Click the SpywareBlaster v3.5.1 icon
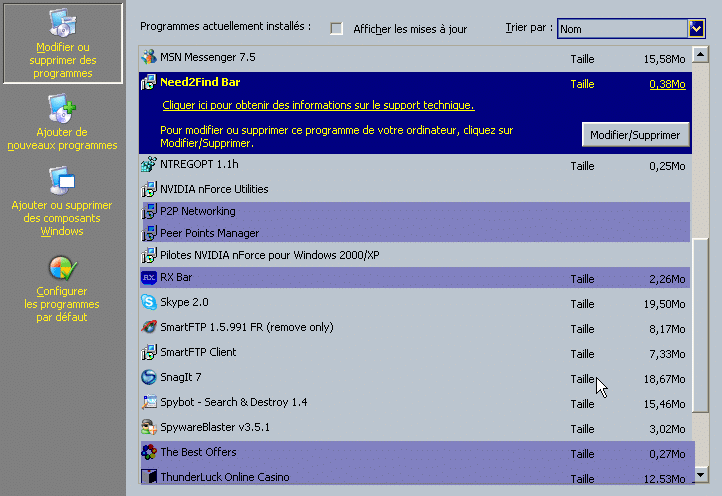This screenshot has width=722, height=496. [149, 427]
